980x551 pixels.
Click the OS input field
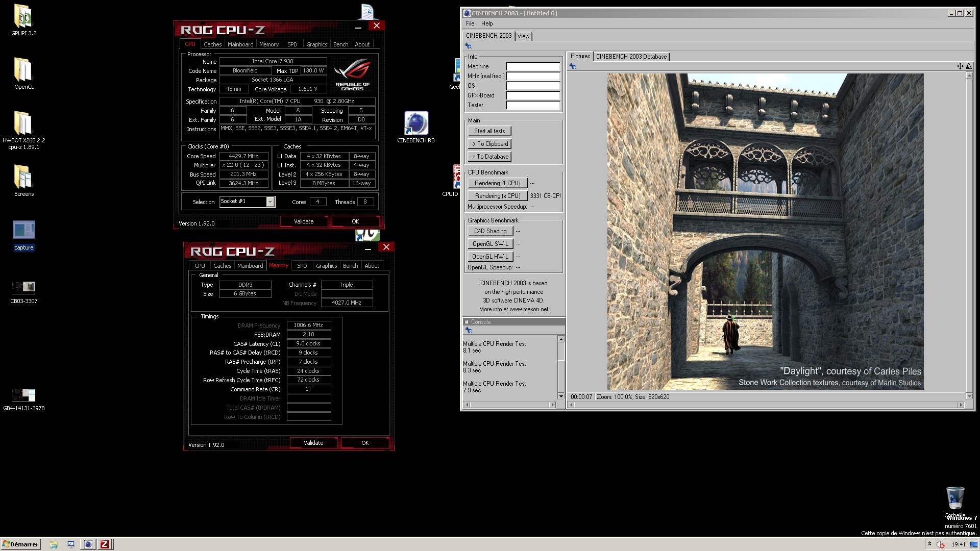tap(533, 86)
